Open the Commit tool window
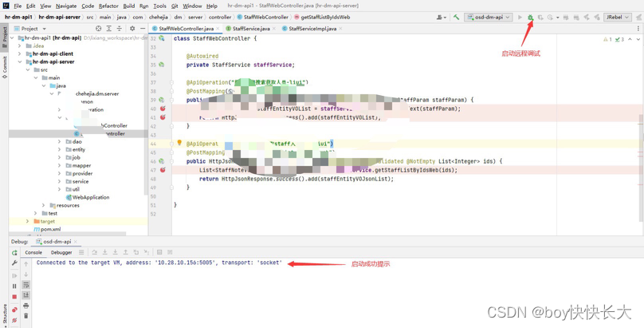644x328 pixels. [5, 68]
